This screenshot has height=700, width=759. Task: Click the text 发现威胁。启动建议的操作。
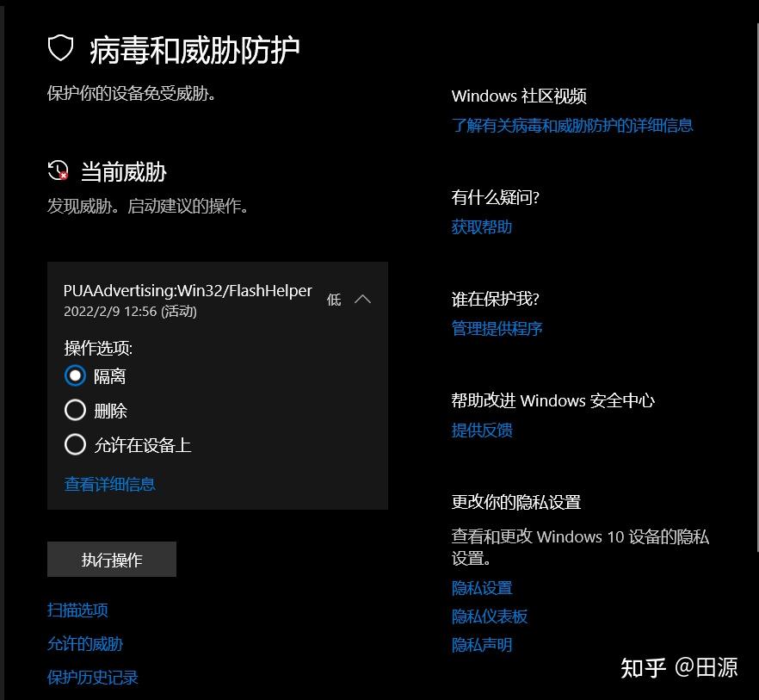(148, 207)
